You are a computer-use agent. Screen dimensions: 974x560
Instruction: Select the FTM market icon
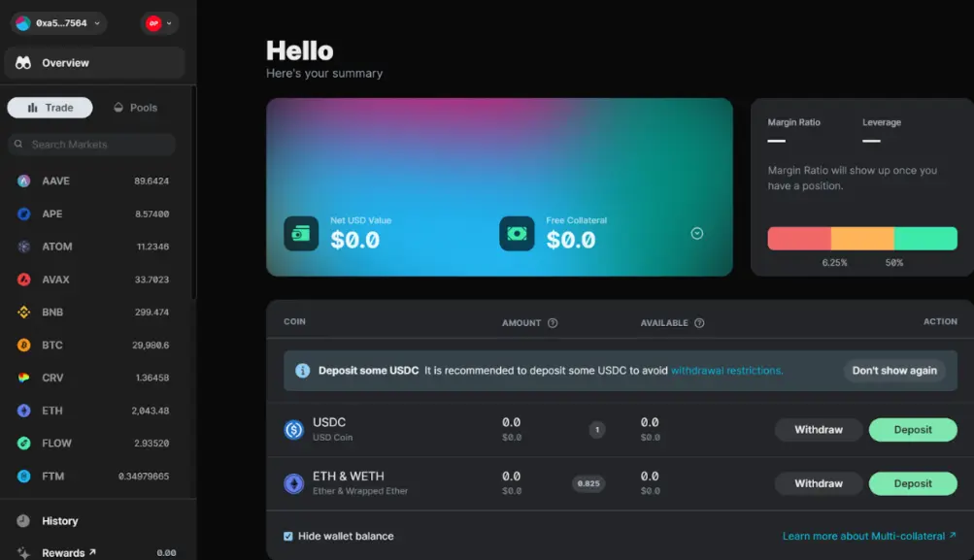[x=23, y=477]
